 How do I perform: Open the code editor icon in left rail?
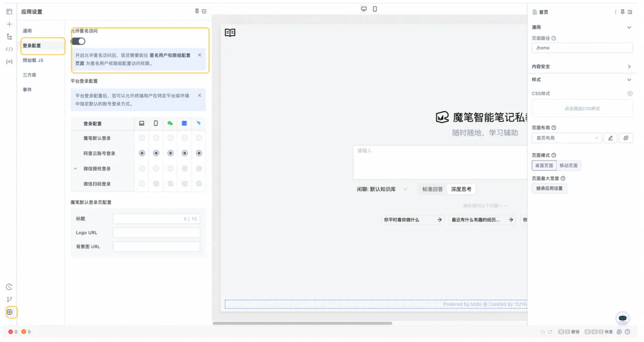[x=9, y=49]
